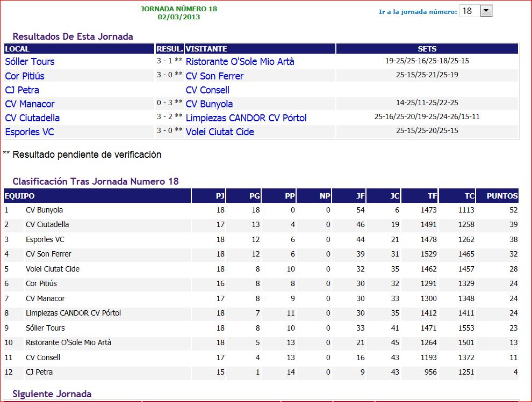Select set scores 25-15/25-21/25-19
The width and height of the screenshot is (532, 402).
(427, 75)
